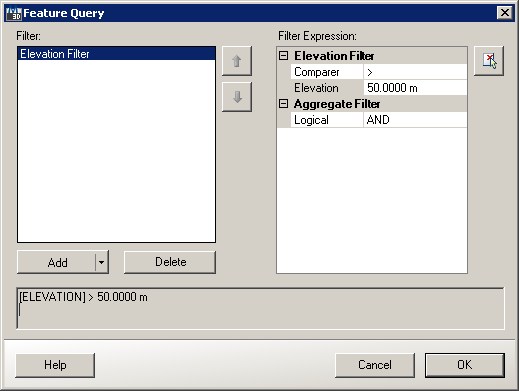Confirm the query with OK

click(464, 365)
